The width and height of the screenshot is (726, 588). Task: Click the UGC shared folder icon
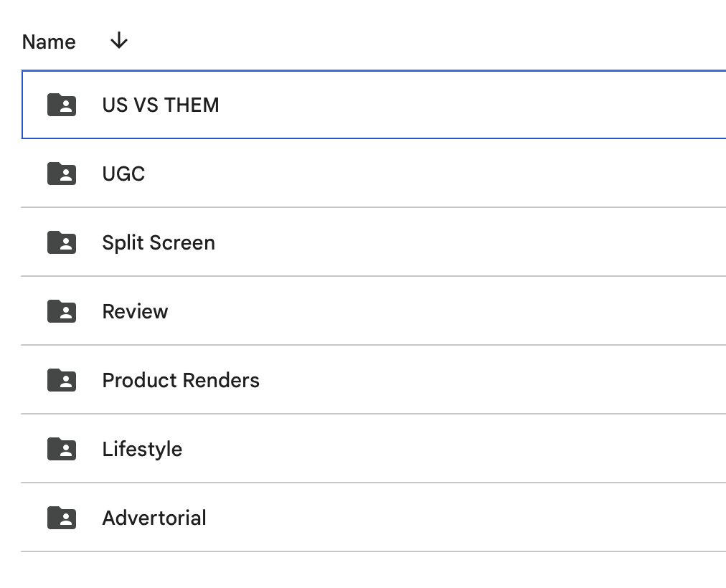(x=62, y=174)
